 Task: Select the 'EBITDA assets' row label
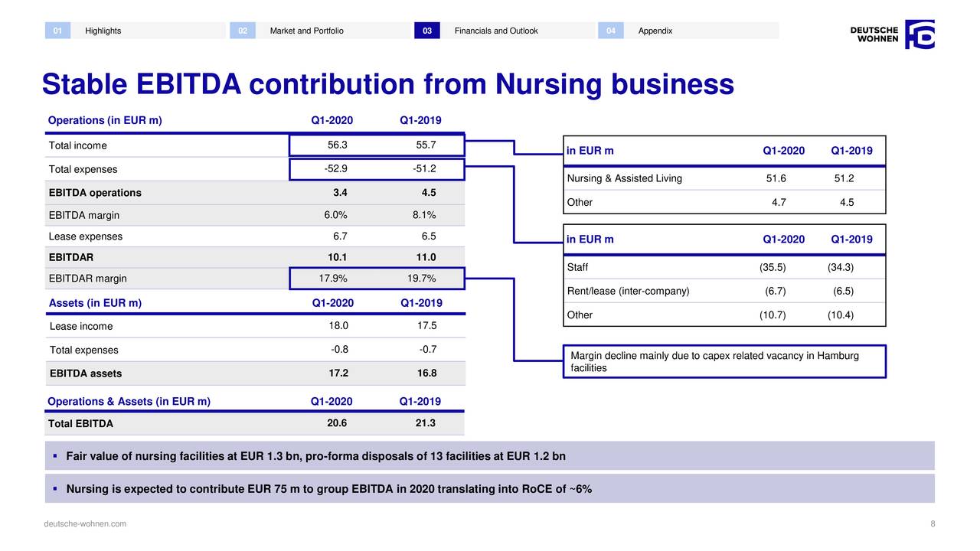pyautogui.click(x=86, y=374)
